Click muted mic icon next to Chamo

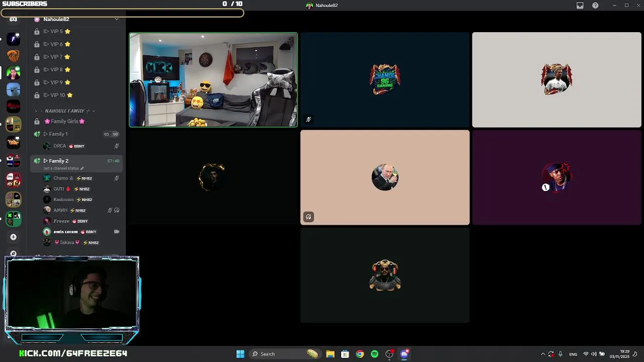point(117,178)
